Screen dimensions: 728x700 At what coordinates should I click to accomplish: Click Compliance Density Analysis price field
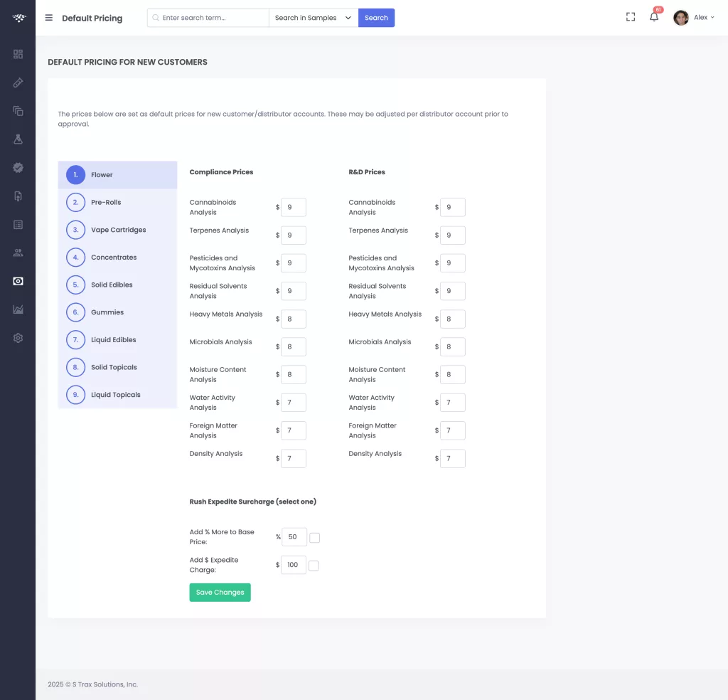click(x=294, y=458)
